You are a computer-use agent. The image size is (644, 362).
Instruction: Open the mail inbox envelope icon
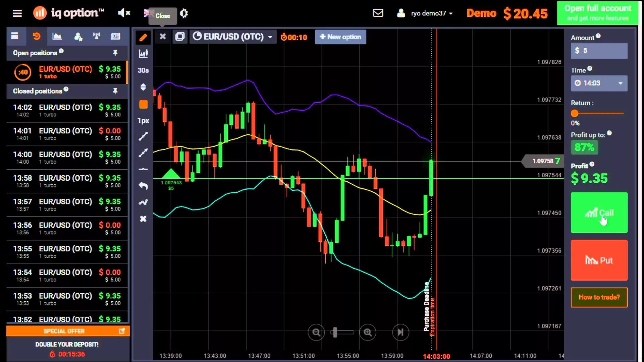pos(378,13)
